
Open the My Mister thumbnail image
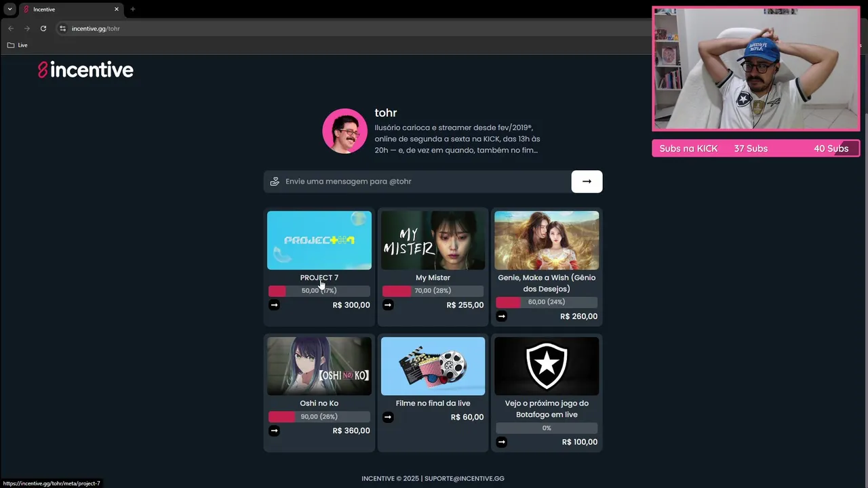pos(433,240)
